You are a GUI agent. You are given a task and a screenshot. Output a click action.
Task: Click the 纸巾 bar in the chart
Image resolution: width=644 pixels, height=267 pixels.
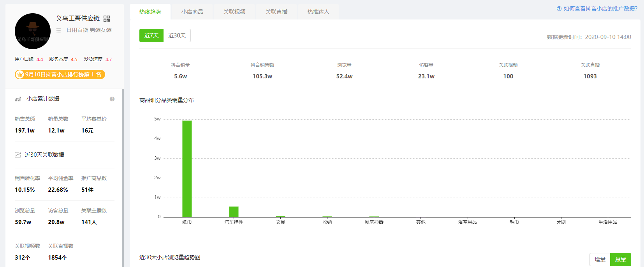187,169
